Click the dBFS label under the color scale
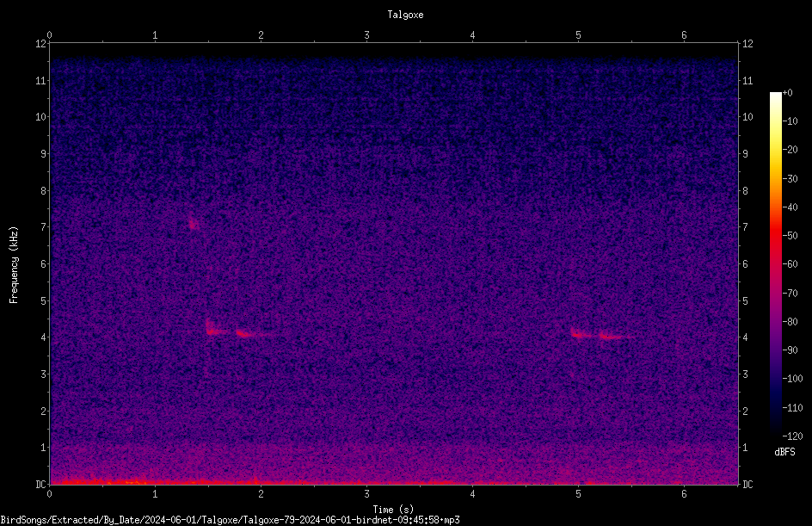This screenshot has width=812, height=526. tap(784, 452)
